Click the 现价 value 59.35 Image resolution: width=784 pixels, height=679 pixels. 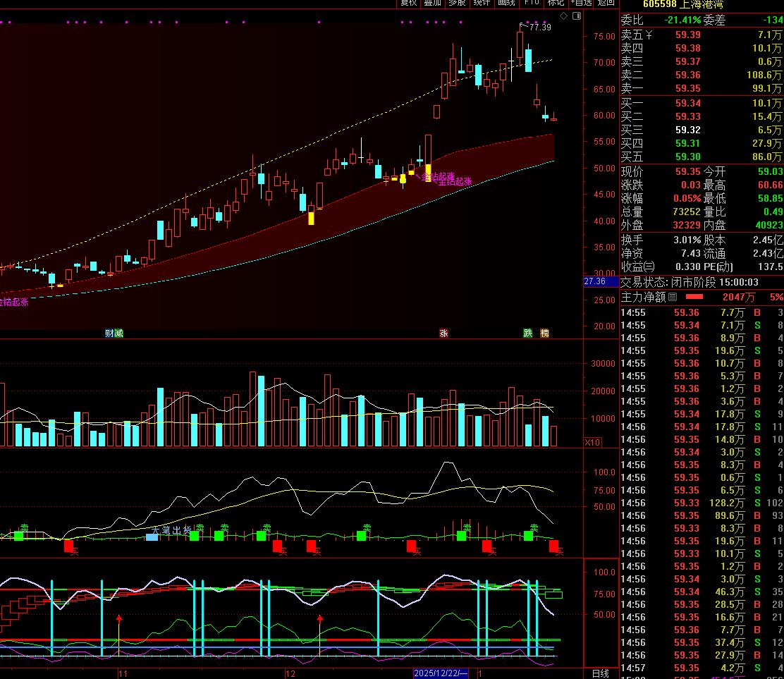687,171
